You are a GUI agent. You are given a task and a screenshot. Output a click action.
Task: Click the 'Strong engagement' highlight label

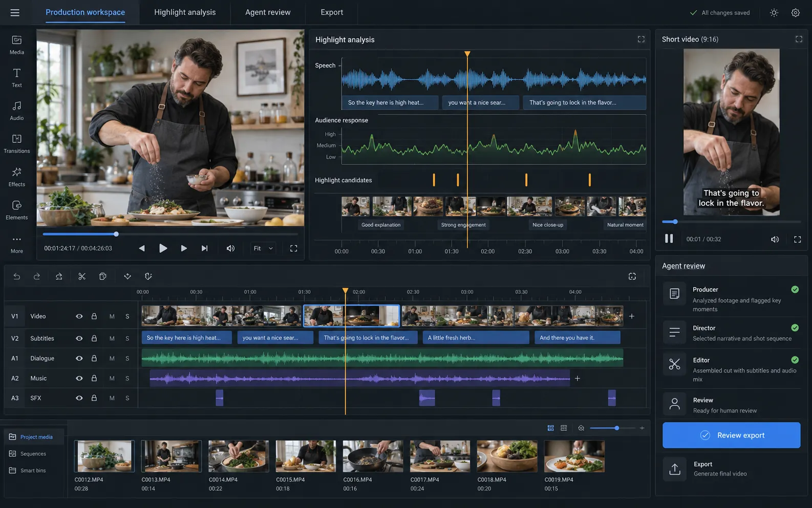463,225
